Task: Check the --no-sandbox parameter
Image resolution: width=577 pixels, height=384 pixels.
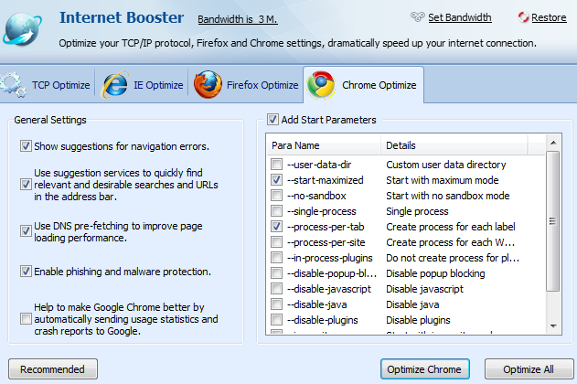Action: (x=277, y=195)
